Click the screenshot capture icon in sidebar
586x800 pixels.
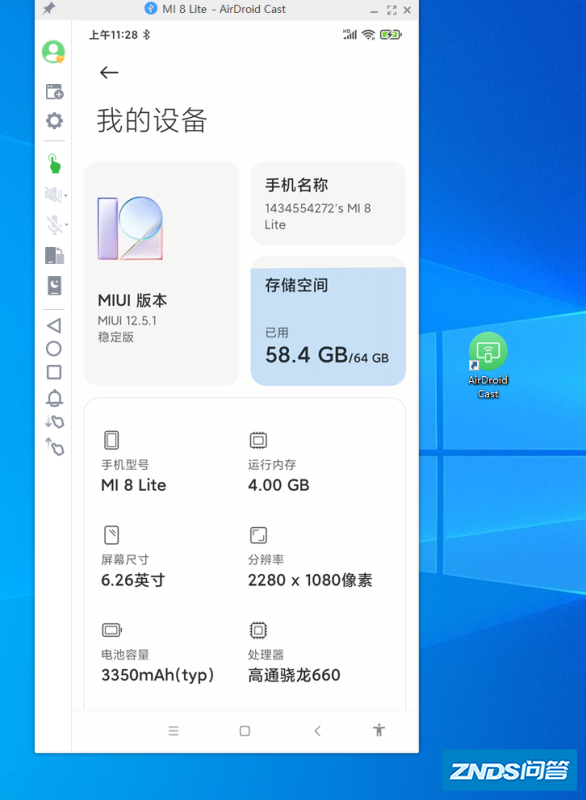pyautogui.click(x=55, y=286)
